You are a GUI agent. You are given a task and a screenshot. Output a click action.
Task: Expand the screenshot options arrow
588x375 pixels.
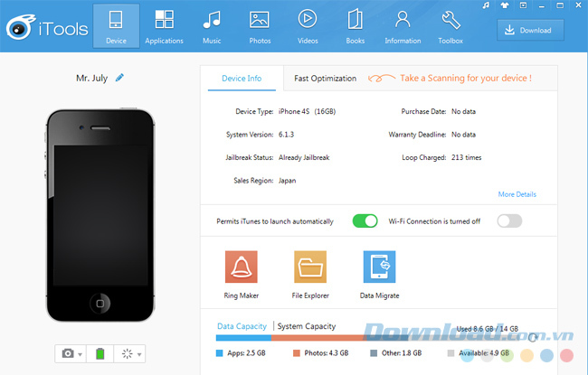coord(80,354)
